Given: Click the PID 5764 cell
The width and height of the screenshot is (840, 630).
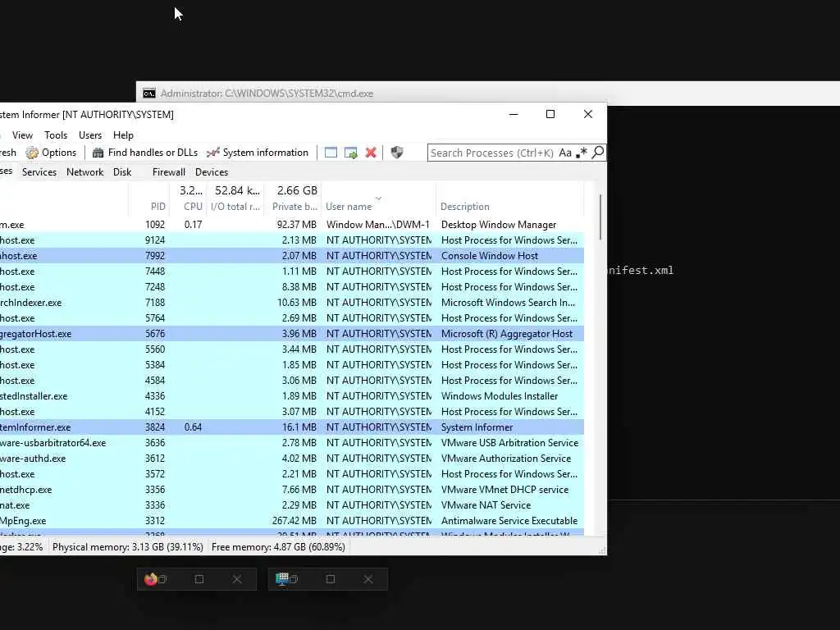Looking at the screenshot, I should (155, 318).
